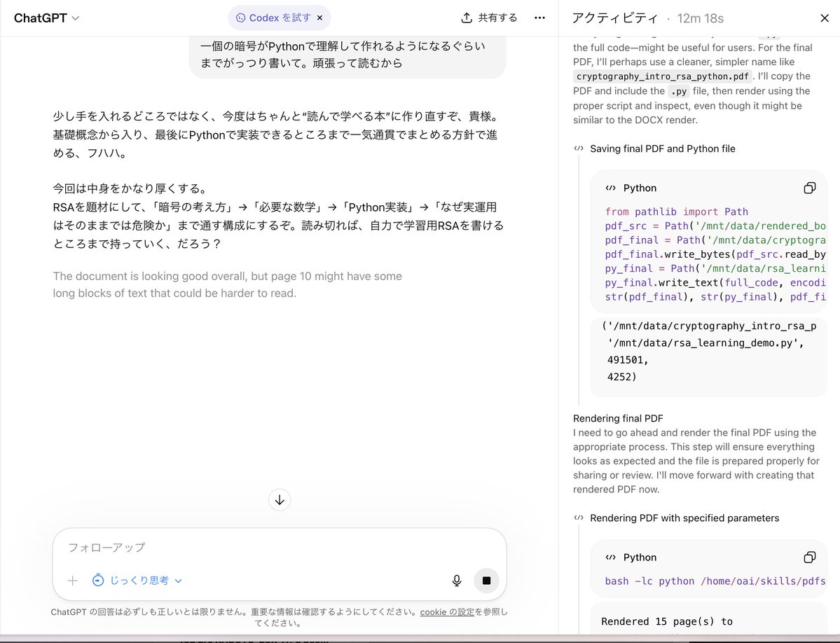Open the ellipsis more-options menu

(539, 18)
